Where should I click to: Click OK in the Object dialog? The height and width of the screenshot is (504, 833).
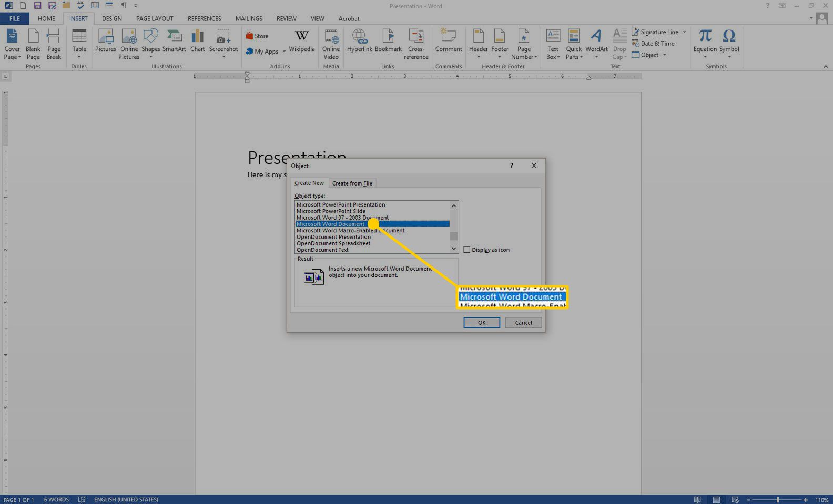point(482,323)
